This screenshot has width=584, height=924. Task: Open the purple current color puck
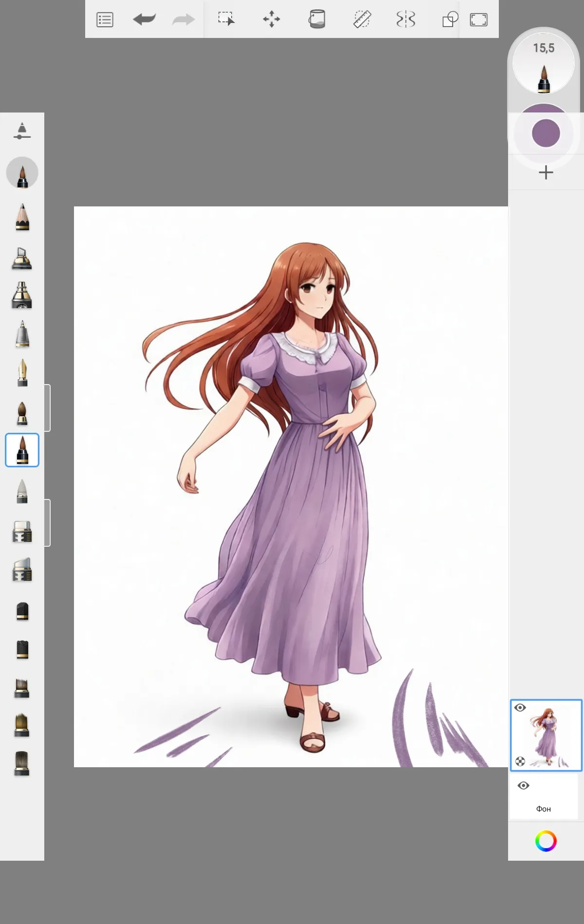[x=546, y=133]
